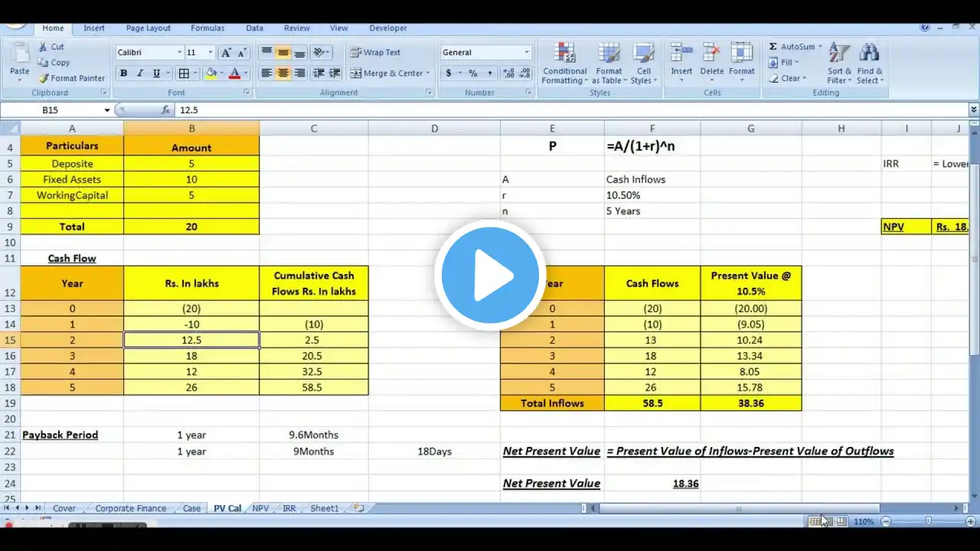This screenshot has height=551, width=980.
Task: Toggle Align Text Right
Action: pyautogui.click(x=300, y=73)
